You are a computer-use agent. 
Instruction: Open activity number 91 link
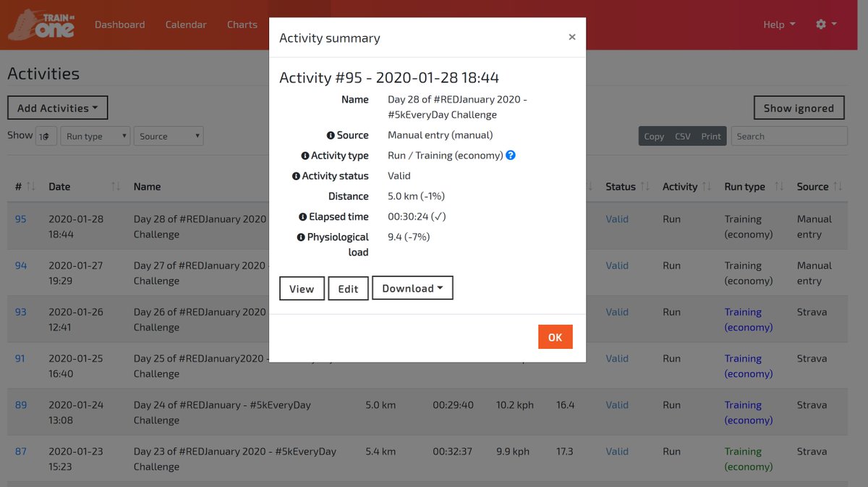point(21,358)
